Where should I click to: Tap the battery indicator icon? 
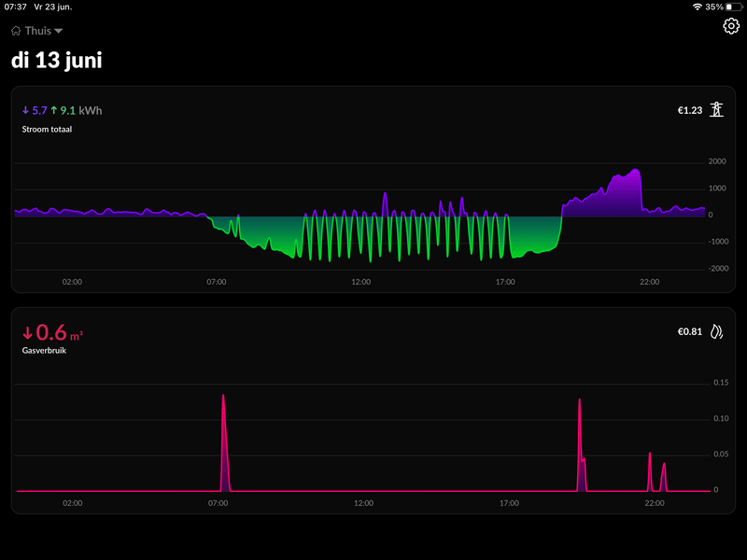point(734,7)
